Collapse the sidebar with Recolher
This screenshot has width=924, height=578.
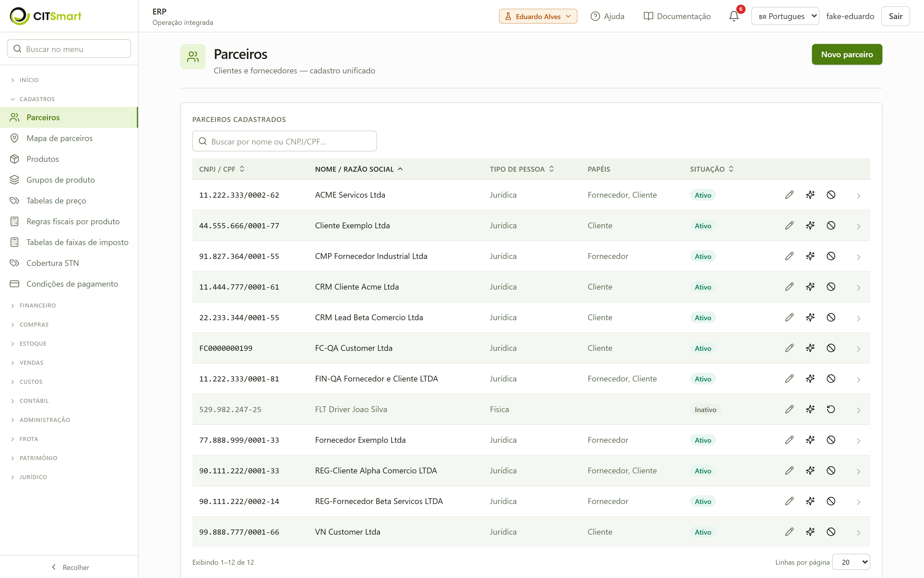pos(70,567)
